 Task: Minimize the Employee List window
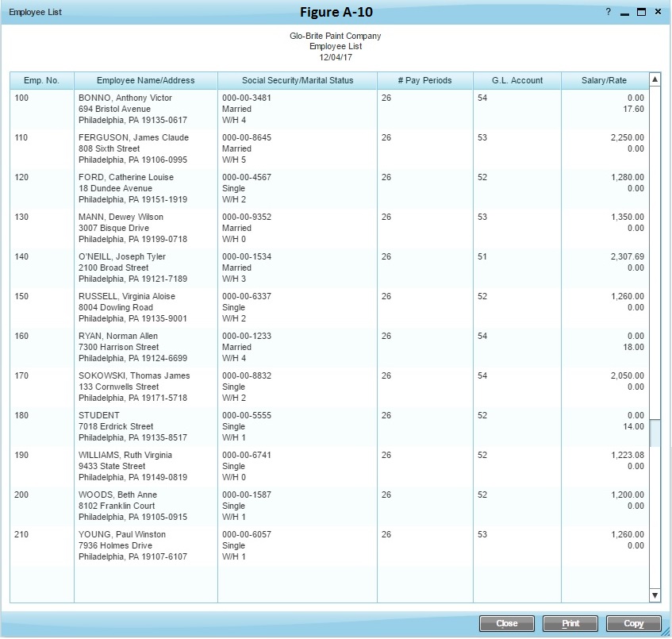click(625, 13)
